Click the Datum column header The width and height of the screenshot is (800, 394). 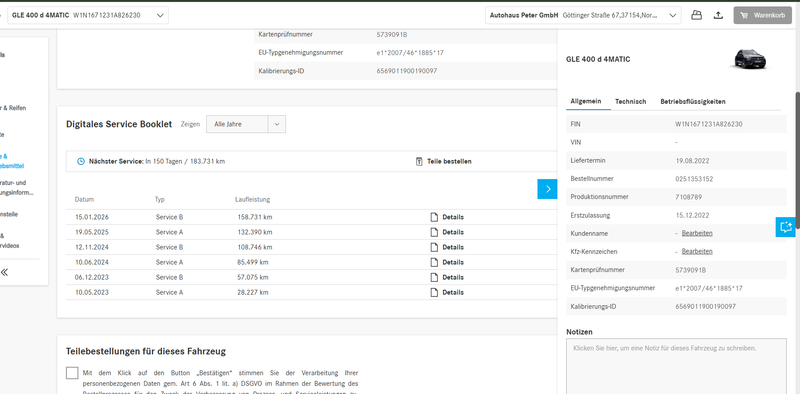[x=84, y=200]
